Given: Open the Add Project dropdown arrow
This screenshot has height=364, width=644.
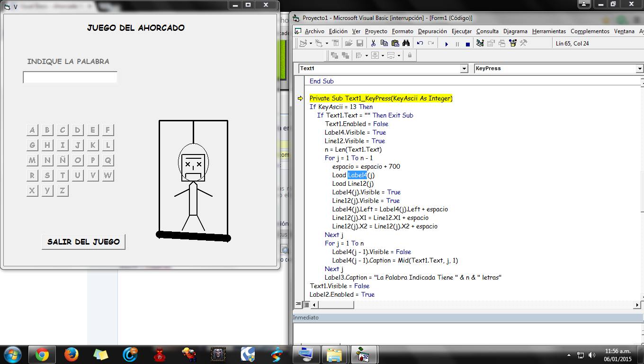Looking at the screenshot, I should click(x=311, y=43).
